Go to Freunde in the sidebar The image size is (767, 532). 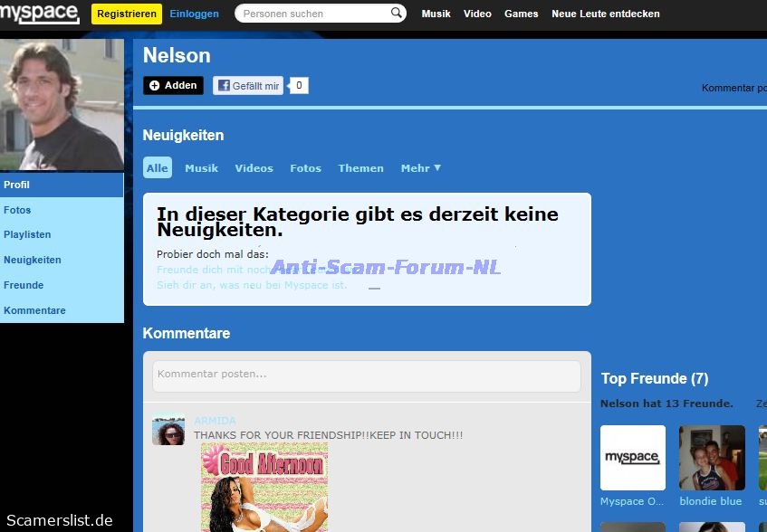coord(24,285)
